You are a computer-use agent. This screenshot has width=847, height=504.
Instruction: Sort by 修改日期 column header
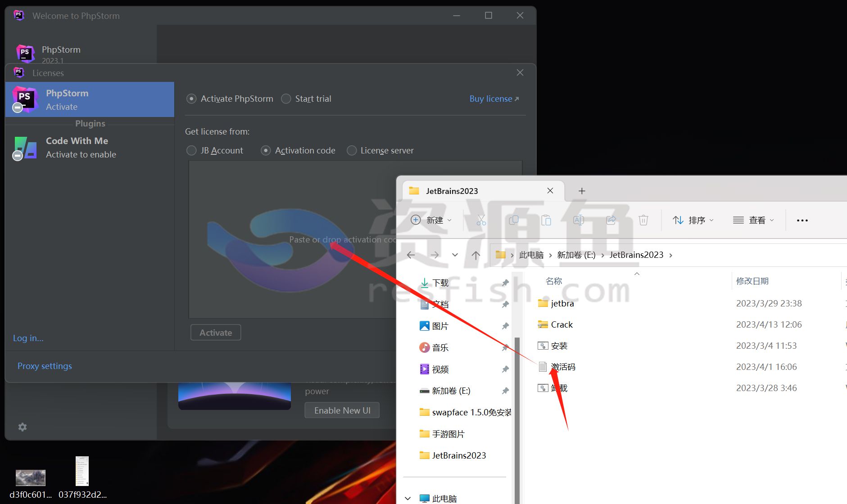click(x=752, y=281)
